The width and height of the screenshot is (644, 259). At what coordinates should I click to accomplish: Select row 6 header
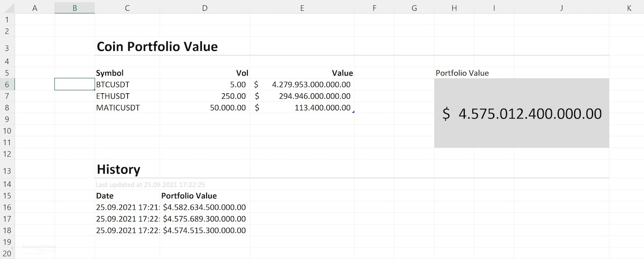(7, 84)
